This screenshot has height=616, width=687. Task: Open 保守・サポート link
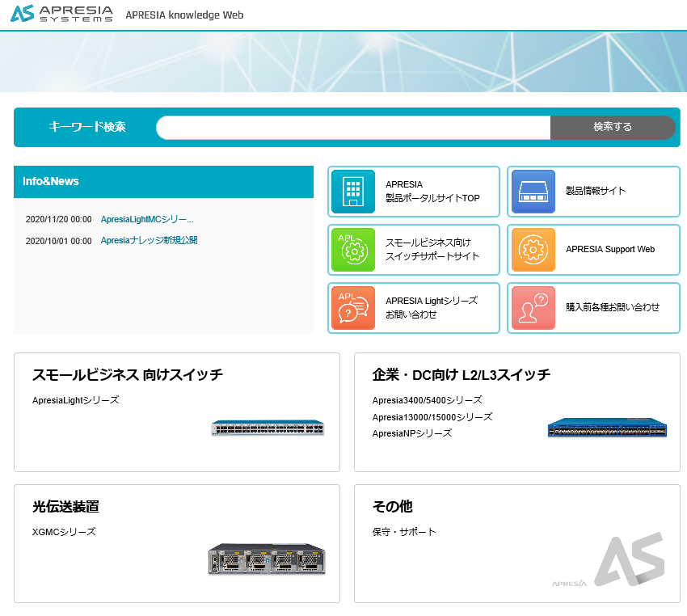pyautogui.click(x=404, y=532)
